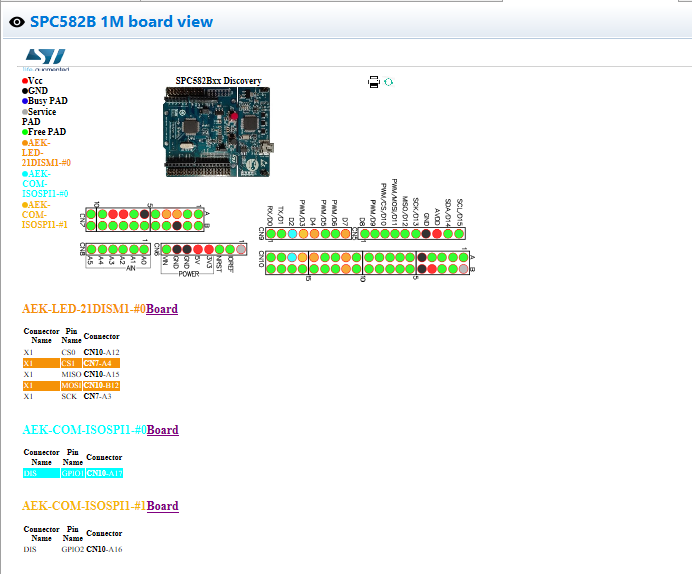This screenshot has height=574, width=692.
Task: Select the SCL/D15 pin
Action: click(459, 233)
